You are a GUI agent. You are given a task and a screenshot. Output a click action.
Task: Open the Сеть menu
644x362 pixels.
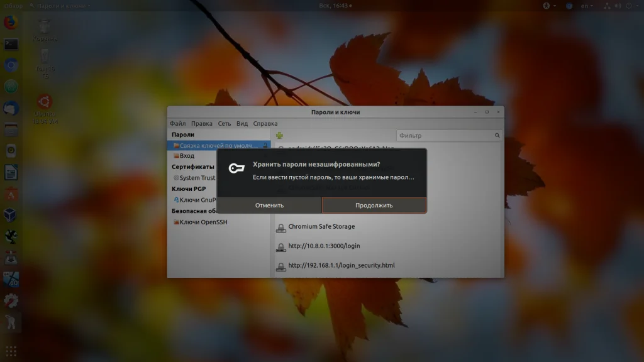[225, 124]
